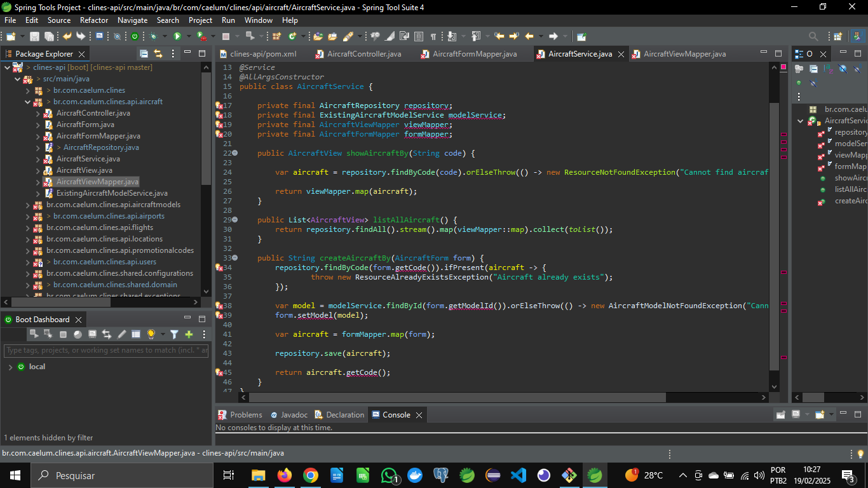868x488 pixels.
Task: Click the Windows Pesquisar search box
Action: click(x=121, y=475)
